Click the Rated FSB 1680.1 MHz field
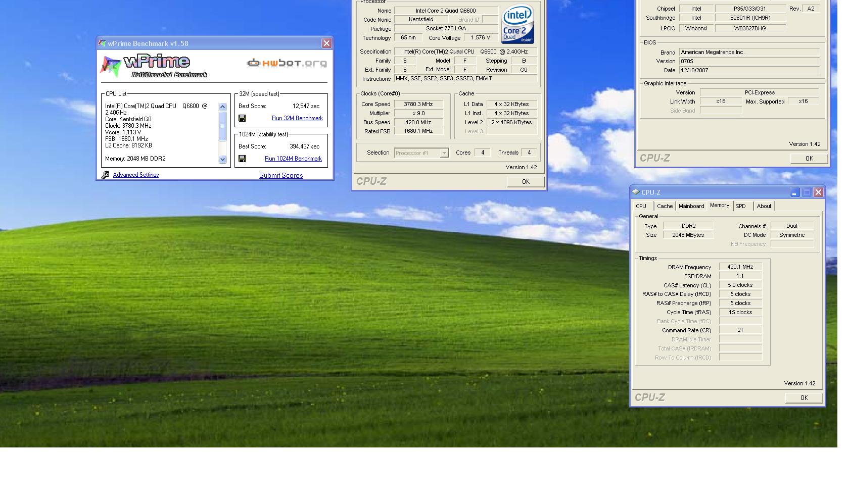 click(x=418, y=131)
